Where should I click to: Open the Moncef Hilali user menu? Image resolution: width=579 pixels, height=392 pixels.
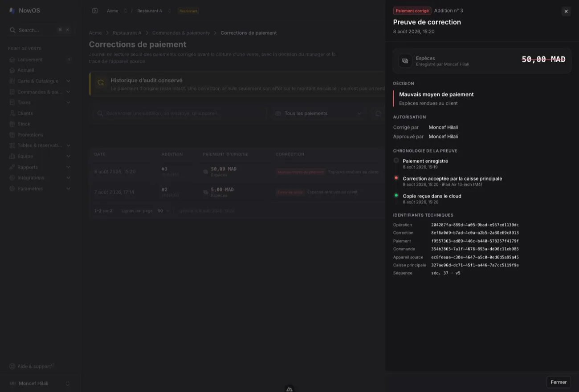pos(40,384)
